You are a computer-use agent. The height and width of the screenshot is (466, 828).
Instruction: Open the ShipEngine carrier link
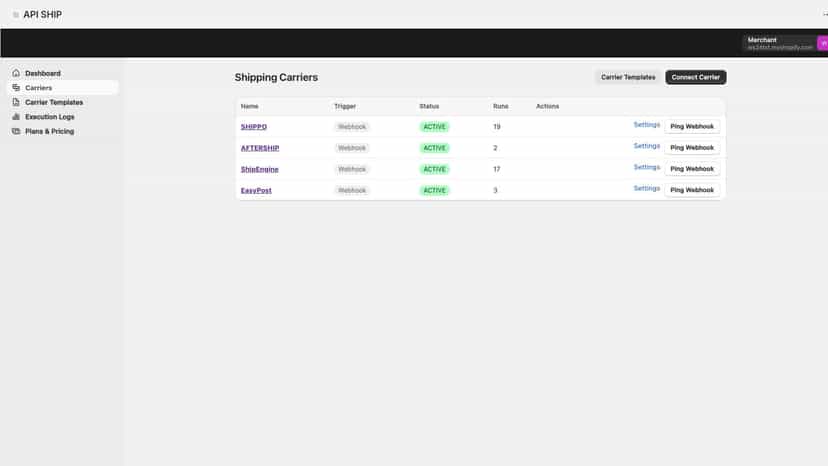tap(259, 169)
